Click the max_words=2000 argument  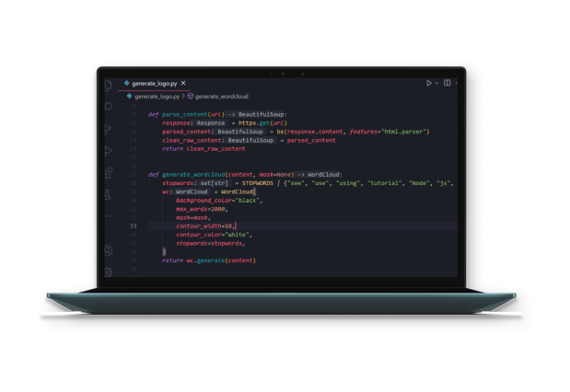click(x=201, y=209)
